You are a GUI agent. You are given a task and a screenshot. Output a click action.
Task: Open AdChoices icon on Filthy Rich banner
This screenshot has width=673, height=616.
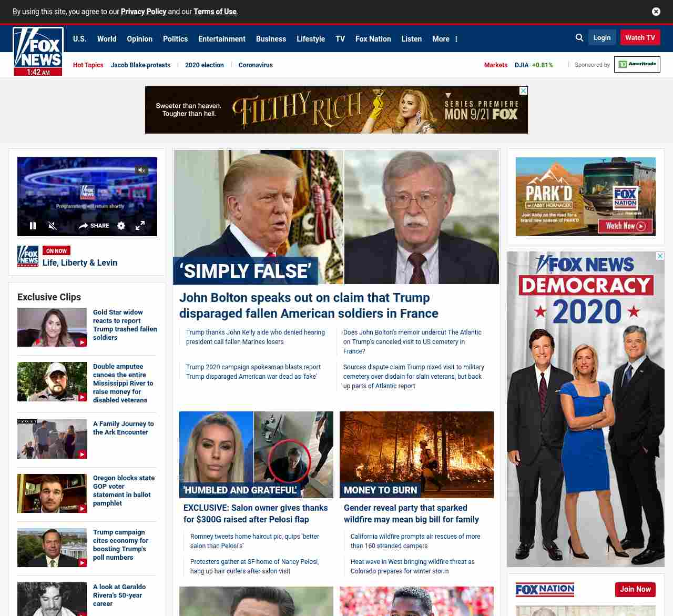point(523,90)
